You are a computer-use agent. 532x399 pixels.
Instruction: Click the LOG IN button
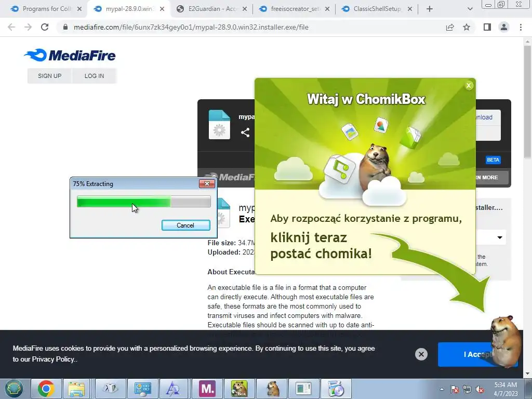tap(95, 76)
